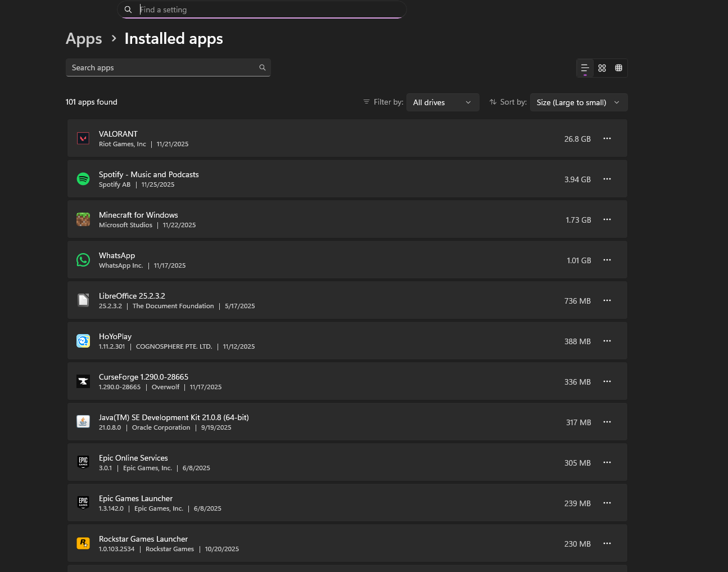Screen dimensions: 728x572
Task: Open the Sort by Size dropdown
Action: point(578,102)
